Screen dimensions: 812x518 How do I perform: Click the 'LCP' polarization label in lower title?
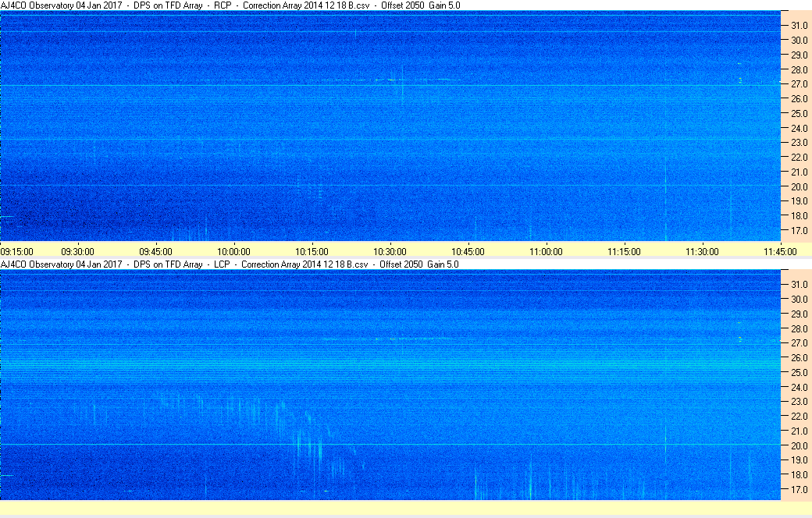[222, 264]
